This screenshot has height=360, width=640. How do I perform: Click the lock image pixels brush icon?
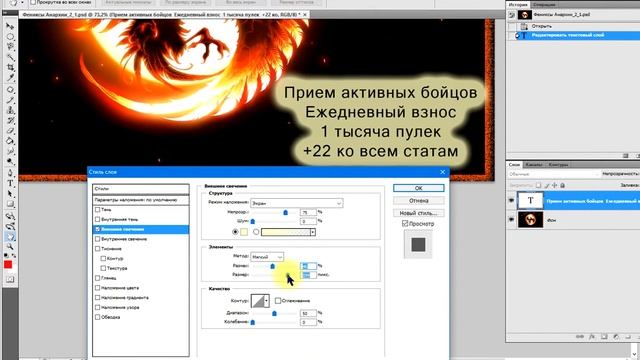[547, 185]
